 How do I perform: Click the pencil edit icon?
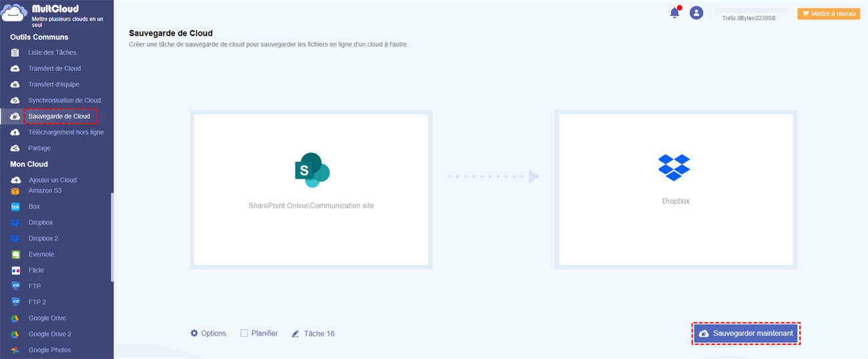[295, 334]
